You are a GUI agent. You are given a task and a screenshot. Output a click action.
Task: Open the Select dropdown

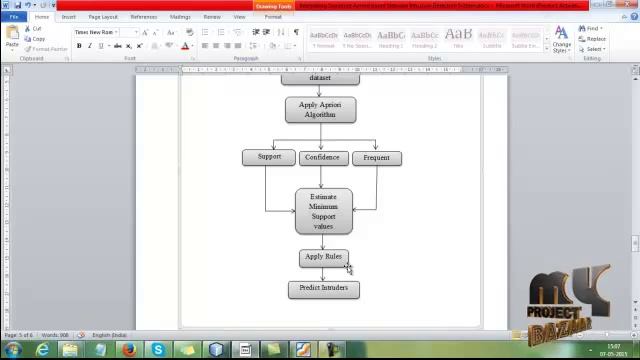coord(592,49)
